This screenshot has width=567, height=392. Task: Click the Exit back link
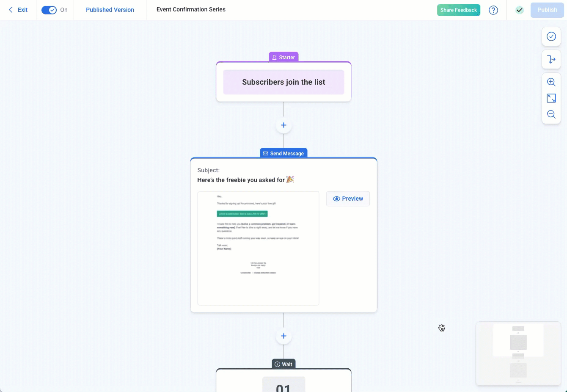pyautogui.click(x=18, y=10)
